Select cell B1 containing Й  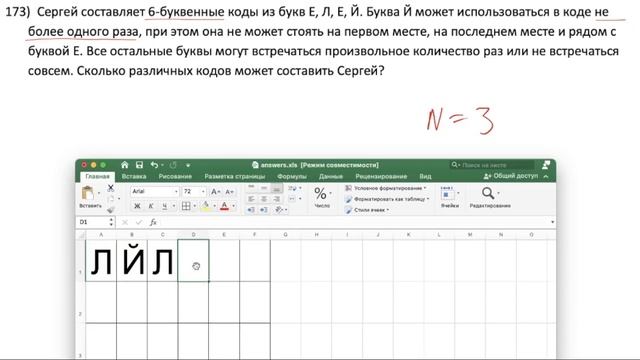[x=132, y=260]
